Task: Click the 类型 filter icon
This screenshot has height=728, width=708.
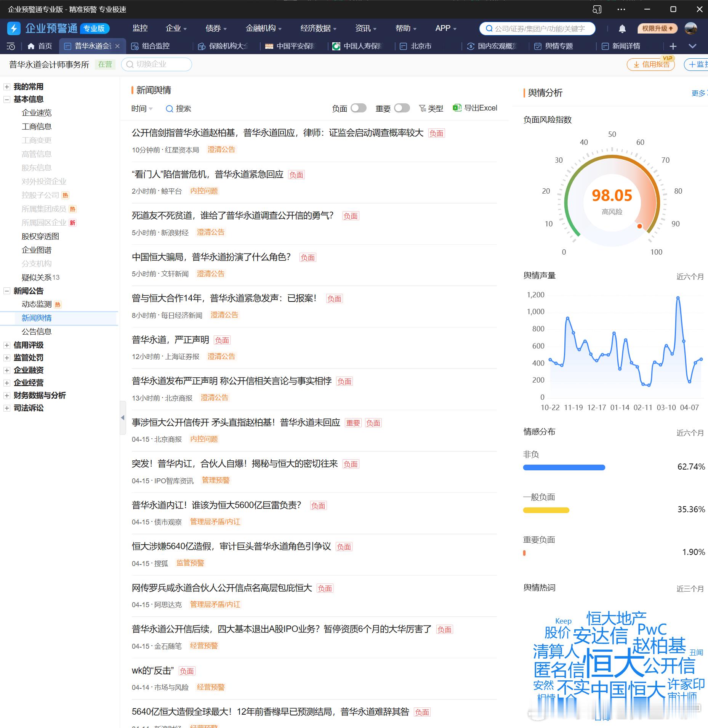Action: 422,109
